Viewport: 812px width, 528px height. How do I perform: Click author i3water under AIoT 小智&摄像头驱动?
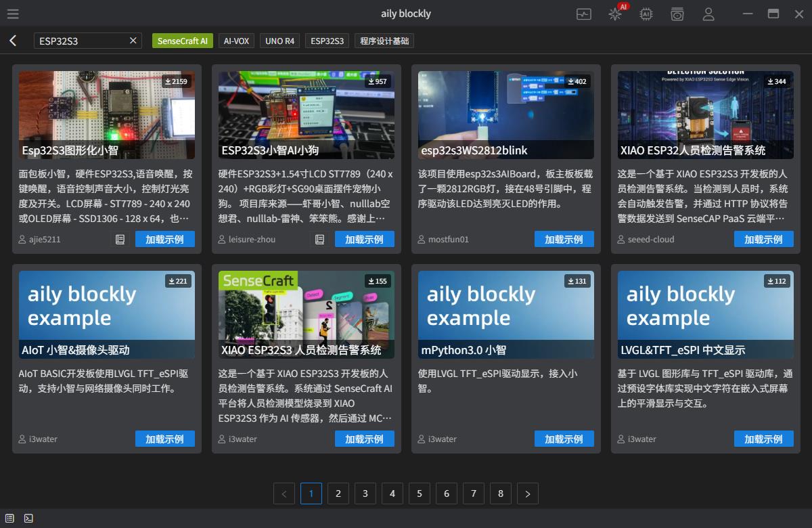point(38,439)
